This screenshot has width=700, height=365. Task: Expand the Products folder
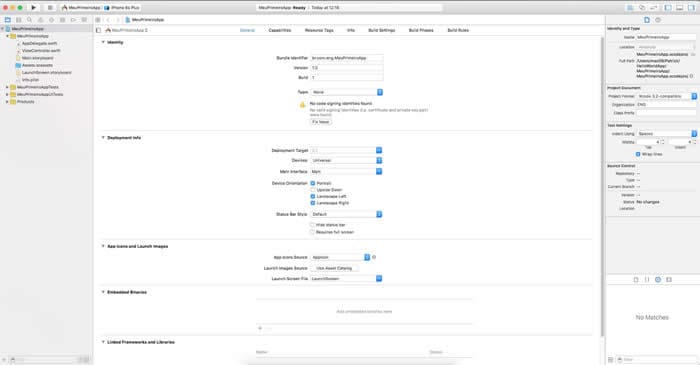click(x=7, y=102)
